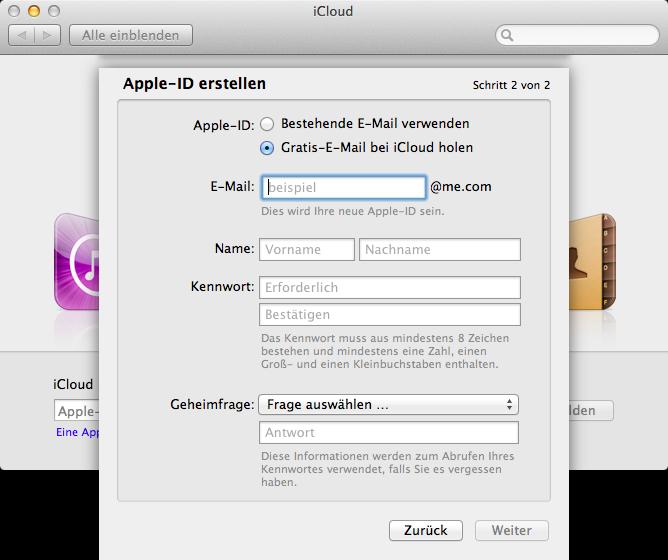Screen dimensions: 668x560
Task: Click the Zurück button
Action: 426,531
